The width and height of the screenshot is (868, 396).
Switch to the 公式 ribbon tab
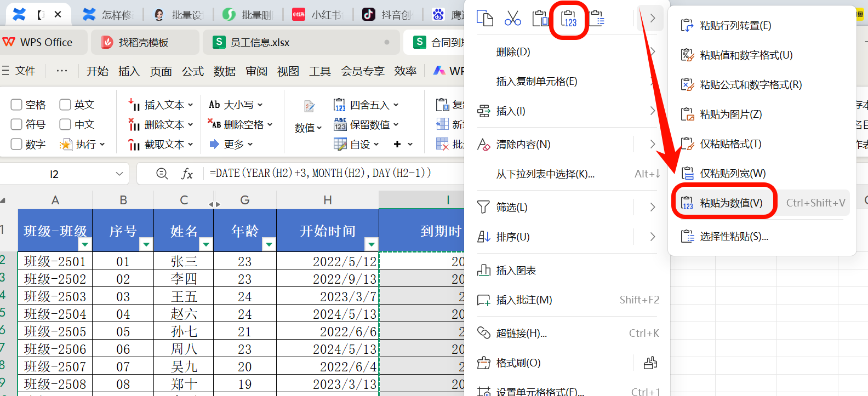193,71
